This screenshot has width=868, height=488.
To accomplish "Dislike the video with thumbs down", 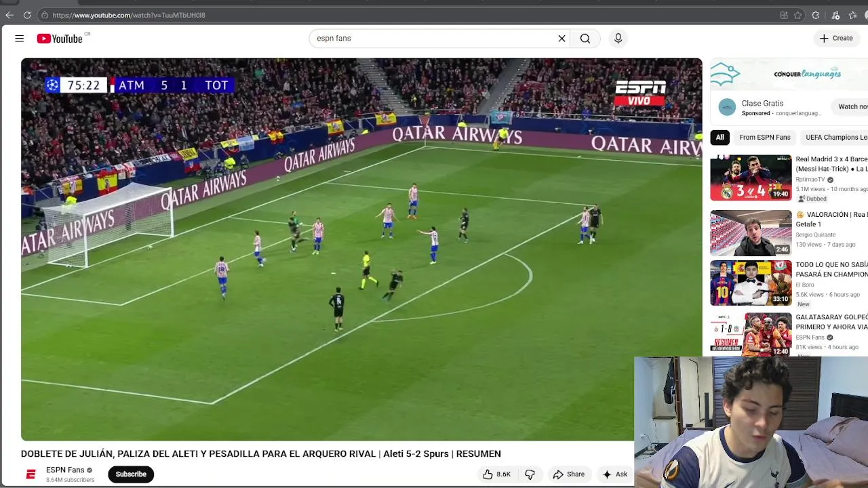I will point(530,474).
